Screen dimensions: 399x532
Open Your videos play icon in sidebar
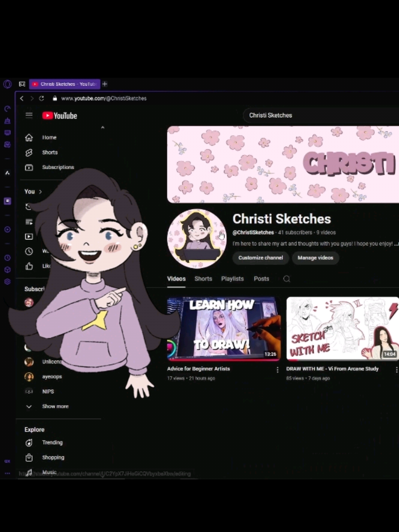click(x=29, y=237)
